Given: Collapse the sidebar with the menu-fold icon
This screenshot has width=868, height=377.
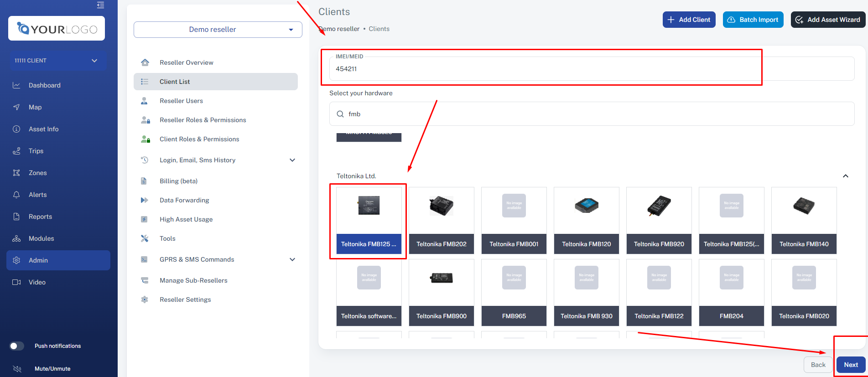Looking at the screenshot, I should click(101, 5).
